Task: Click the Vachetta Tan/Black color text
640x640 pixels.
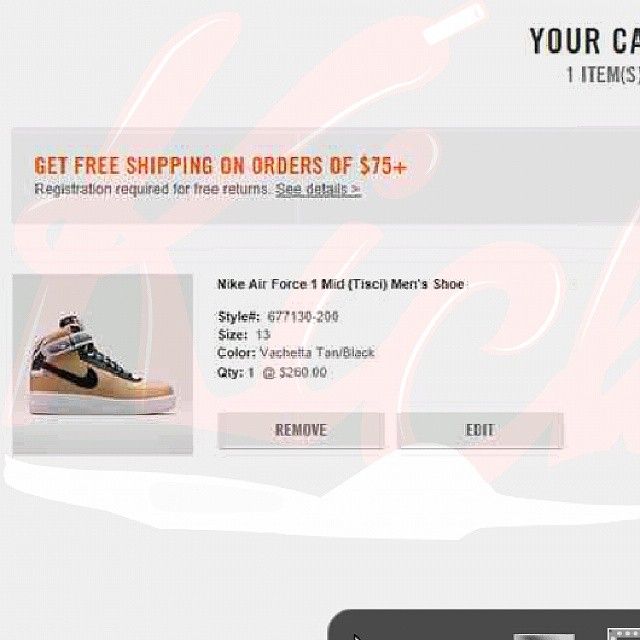Action: point(317,353)
